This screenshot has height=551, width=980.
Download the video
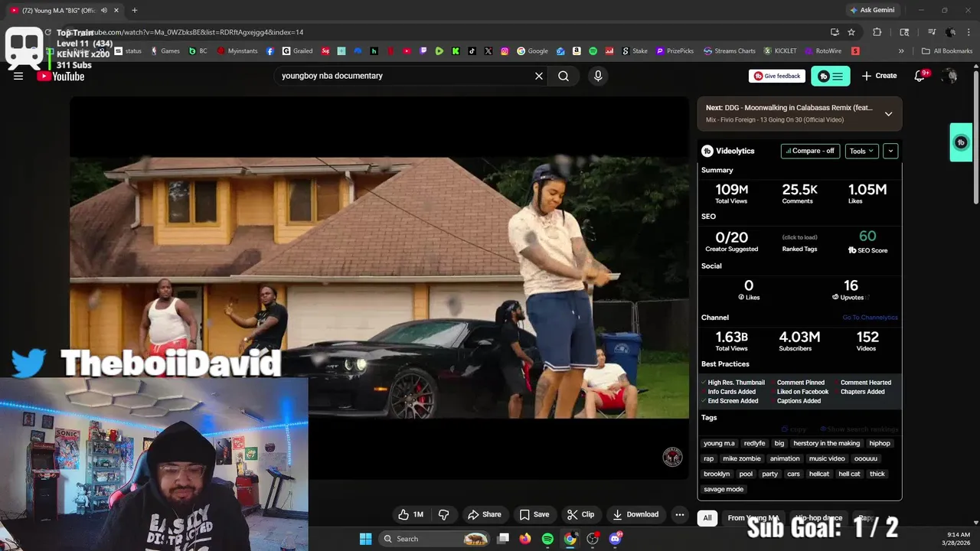[635, 514]
